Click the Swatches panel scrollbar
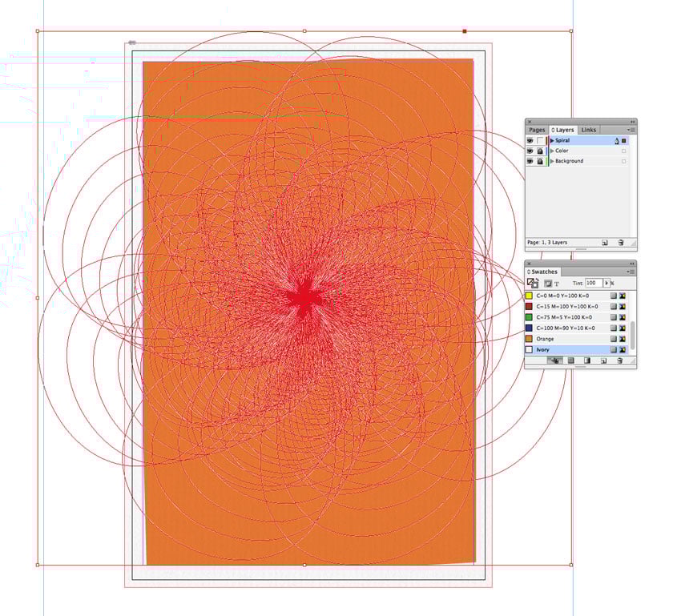 [633, 335]
